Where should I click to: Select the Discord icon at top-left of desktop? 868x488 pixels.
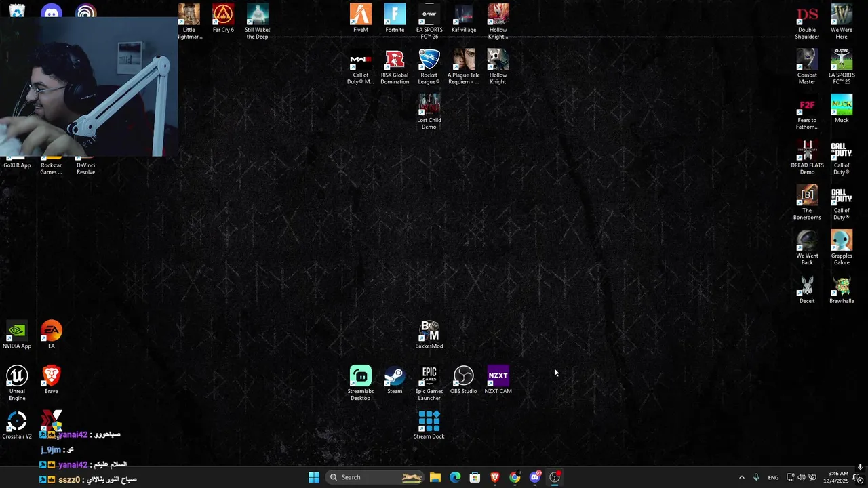click(52, 10)
